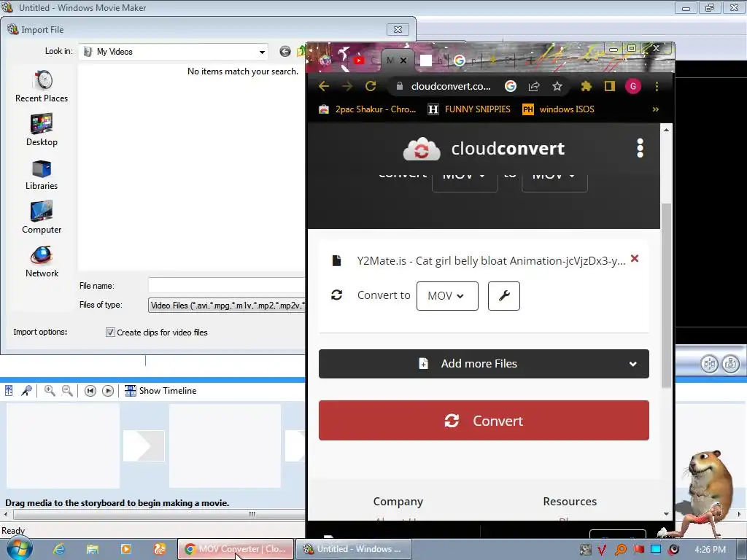The width and height of the screenshot is (747, 560).
Task: Open the Convert to MOV format dropdown
Action: tap(447, 296)
